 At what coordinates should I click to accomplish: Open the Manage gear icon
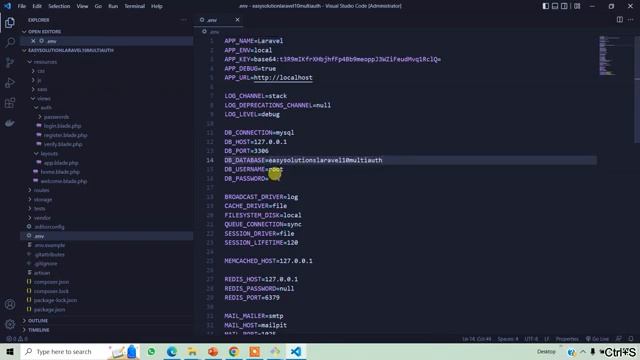tap(10, 324)
